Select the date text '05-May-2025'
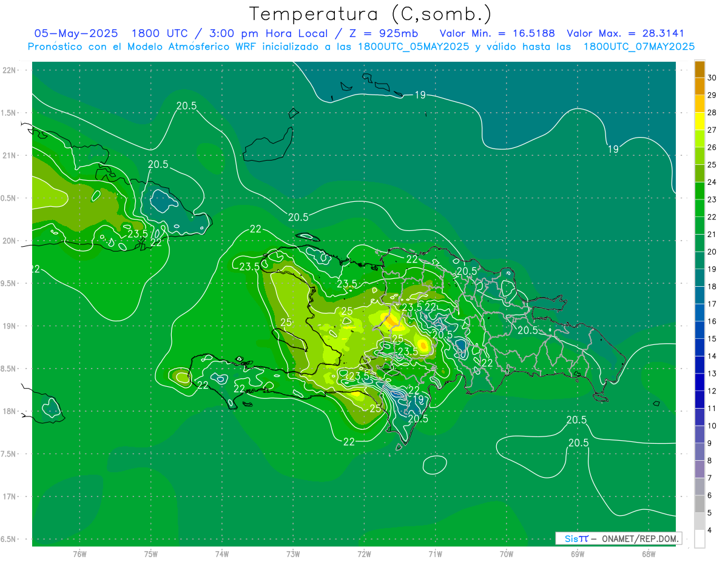This screenshot has width=728, height=562. pyautogui.click(x=76, y=33)
